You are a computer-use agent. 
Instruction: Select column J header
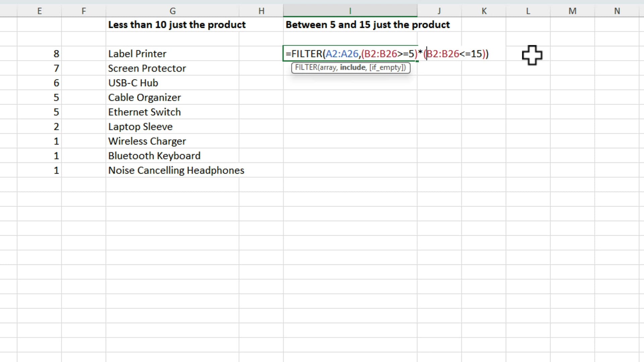(x=439, y=11)
